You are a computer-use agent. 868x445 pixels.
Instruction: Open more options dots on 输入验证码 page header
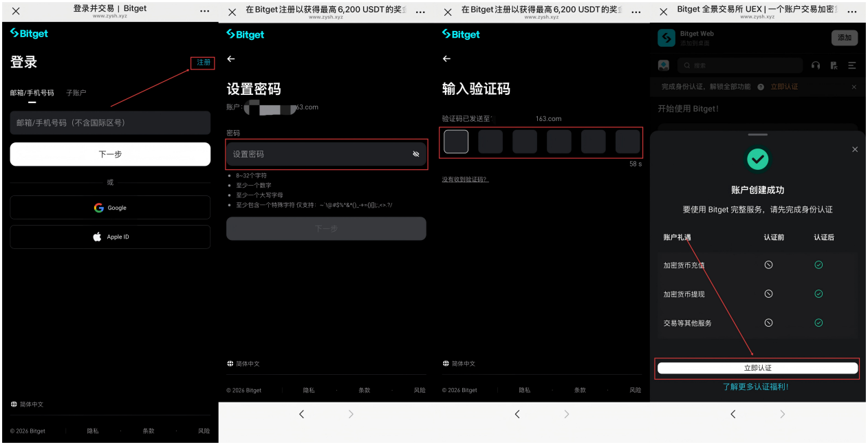pyautogui.click(x=636, y=12)
